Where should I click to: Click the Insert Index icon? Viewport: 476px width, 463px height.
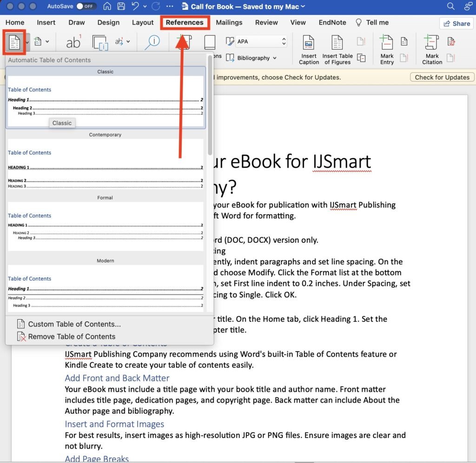tap(404, 41)
